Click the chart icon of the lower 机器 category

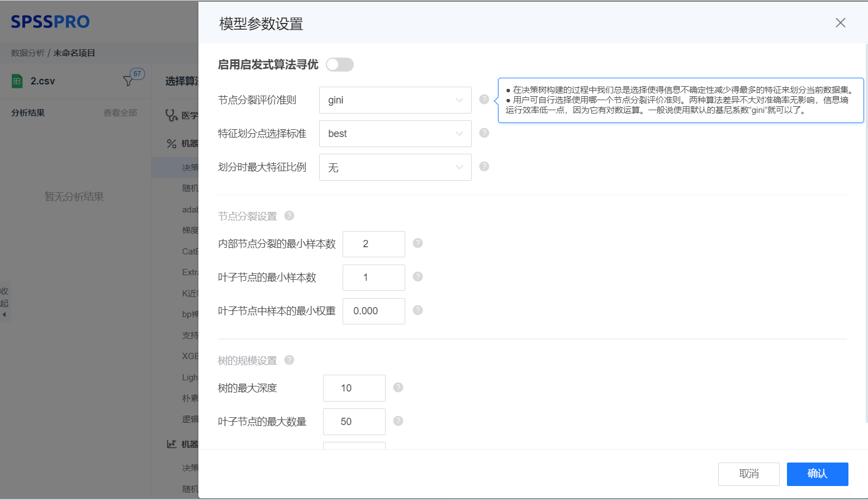pos(172,444)
